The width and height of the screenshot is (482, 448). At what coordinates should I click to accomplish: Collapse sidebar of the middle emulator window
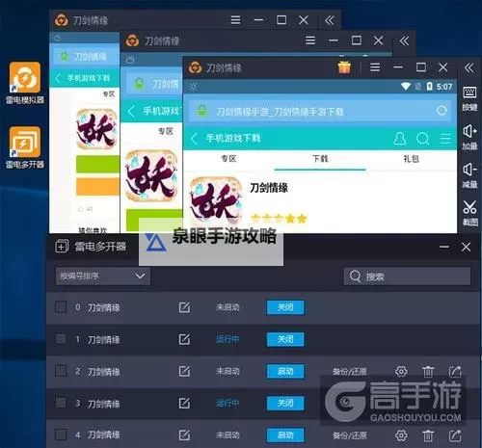coord(404,40)
